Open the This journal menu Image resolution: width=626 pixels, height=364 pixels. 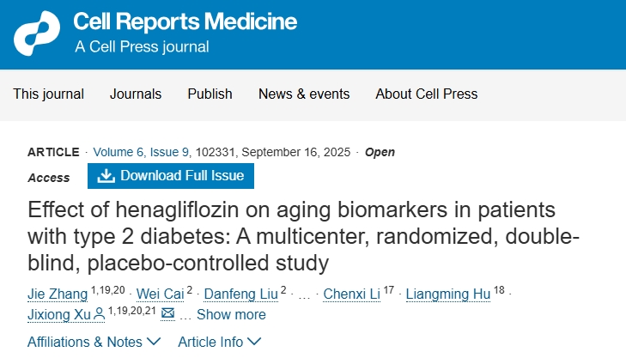click(48, 94)
